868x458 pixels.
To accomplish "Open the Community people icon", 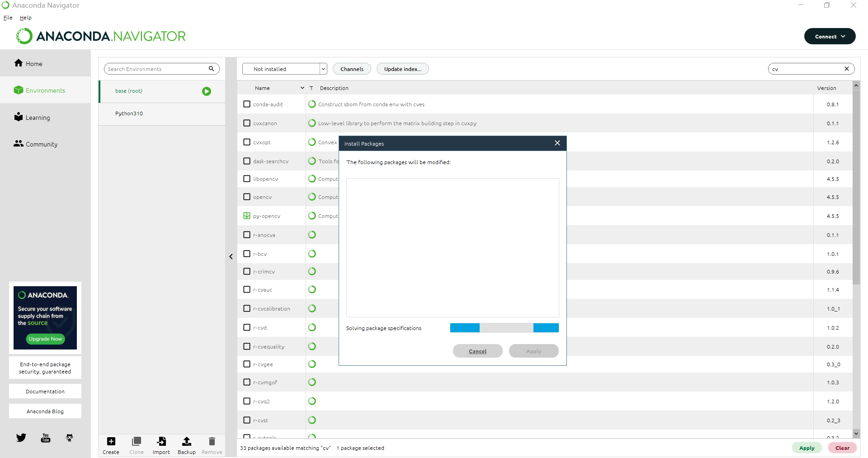I will (19, 143).
